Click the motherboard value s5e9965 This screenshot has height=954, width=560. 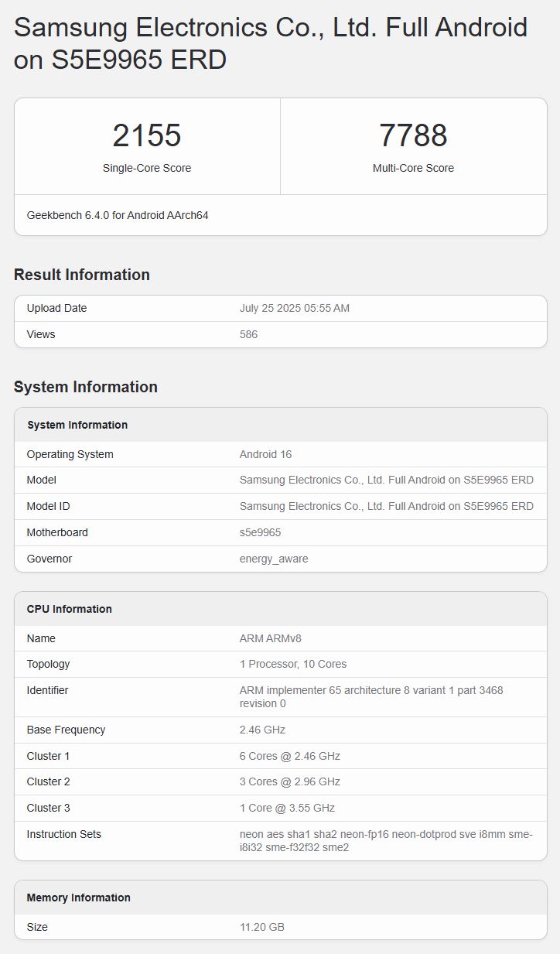tap(260, 532)
